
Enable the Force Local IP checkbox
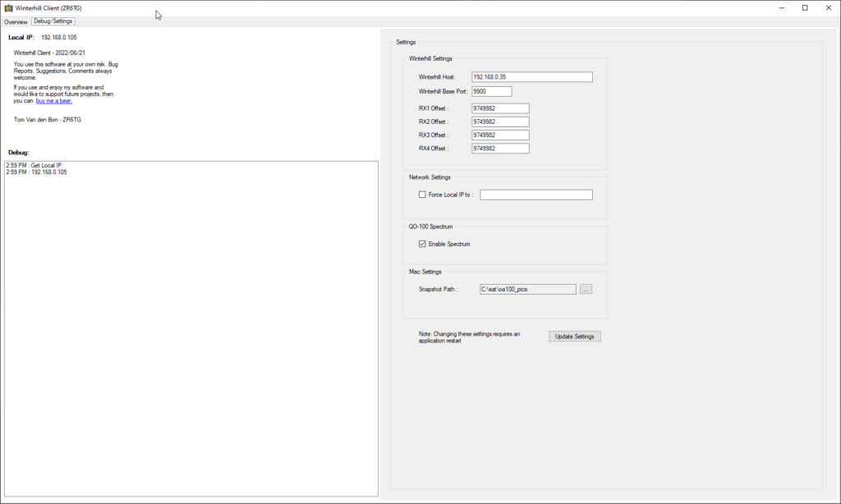pyautogui.click(x=422, y=195)
